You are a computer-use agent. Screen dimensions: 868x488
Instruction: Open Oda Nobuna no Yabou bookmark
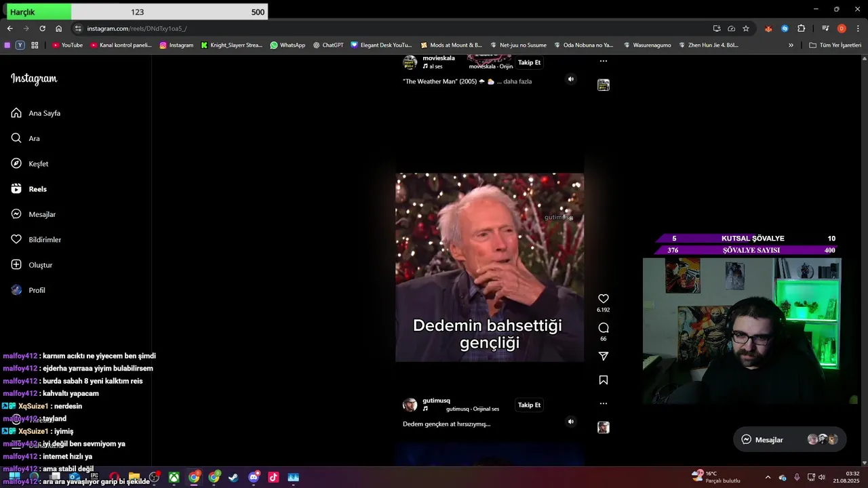point(583,45)
